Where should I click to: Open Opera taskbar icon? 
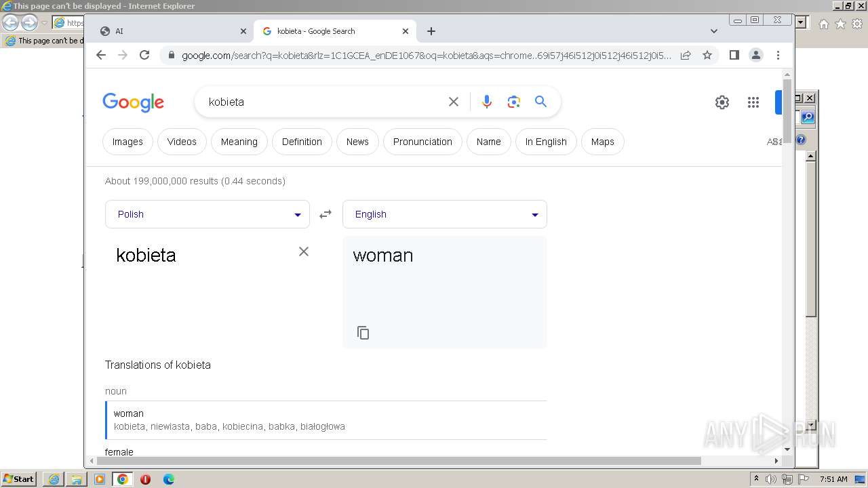[145, 479]
